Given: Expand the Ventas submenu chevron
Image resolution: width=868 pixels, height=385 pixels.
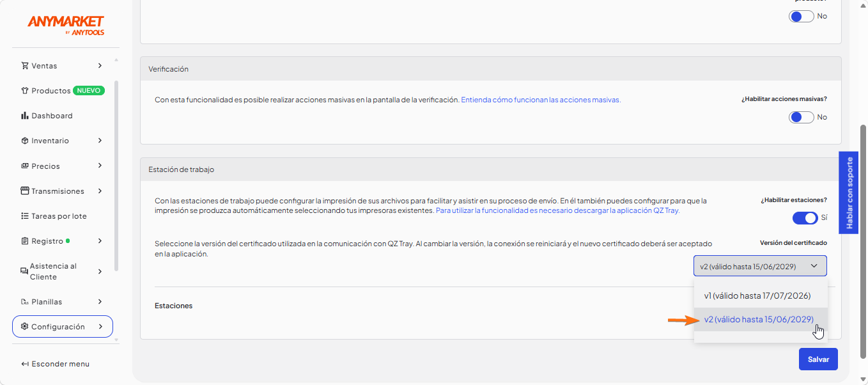Looking at the screenshot, I should [100, 65].
